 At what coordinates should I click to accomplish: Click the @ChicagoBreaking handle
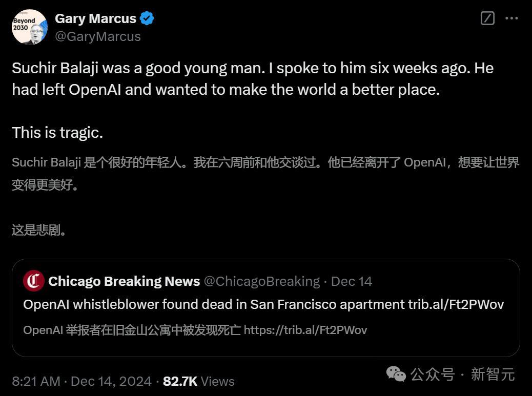point(261,281)
